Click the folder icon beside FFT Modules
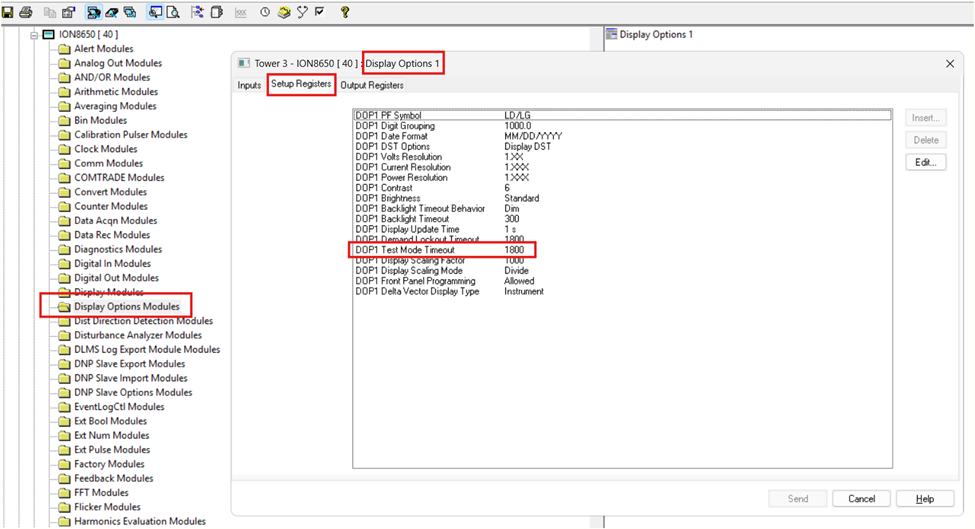This screenshot has width=975, height=529. tap(64, 493)
